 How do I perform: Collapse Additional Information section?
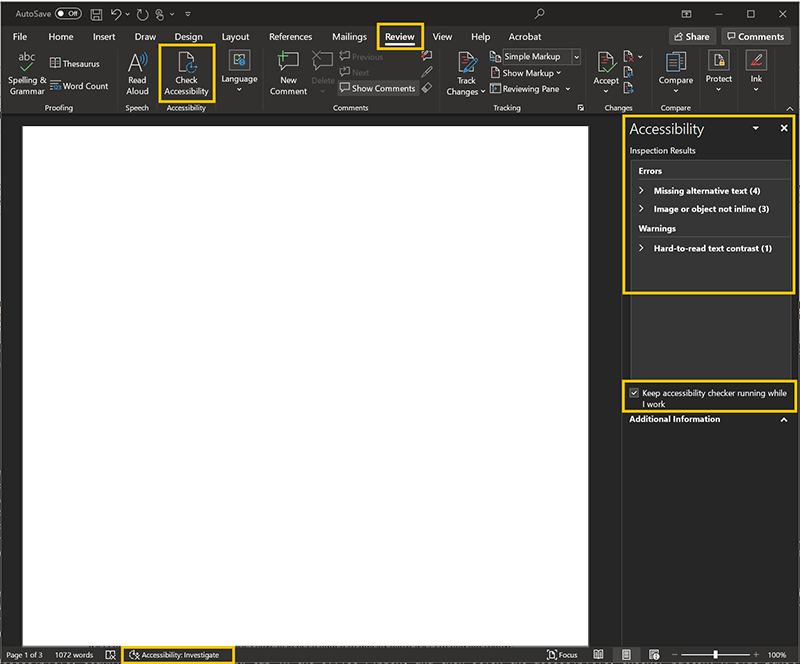(784, 420)
